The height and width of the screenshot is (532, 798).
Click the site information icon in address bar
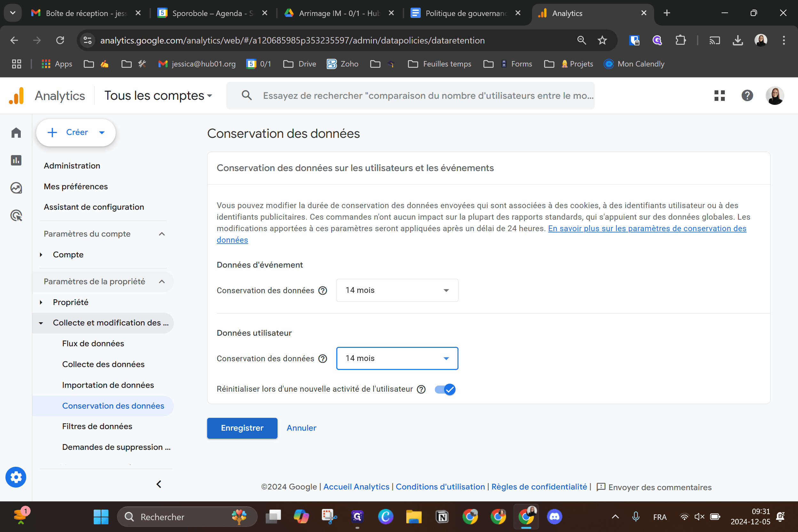(88, 40)
